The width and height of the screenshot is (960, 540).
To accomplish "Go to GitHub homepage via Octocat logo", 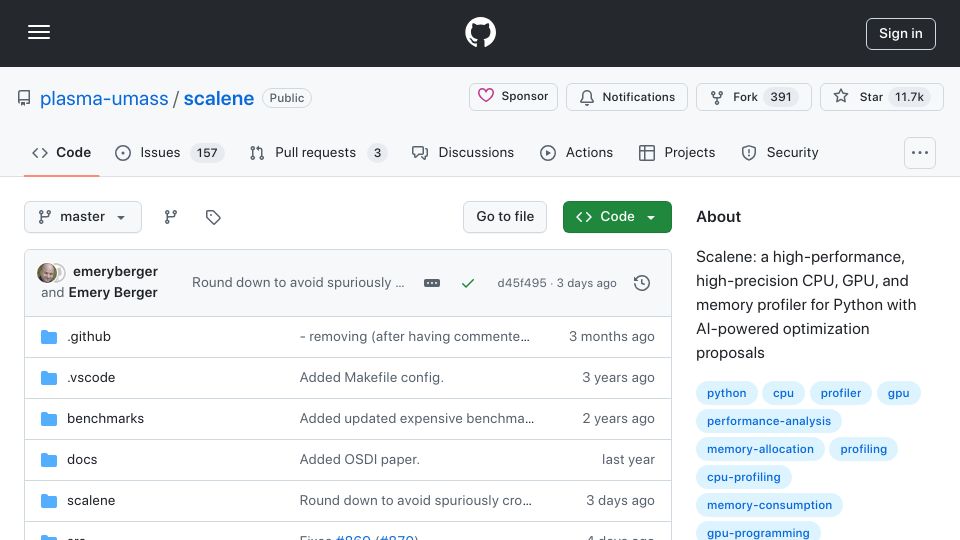I will [x=480, y=32].
